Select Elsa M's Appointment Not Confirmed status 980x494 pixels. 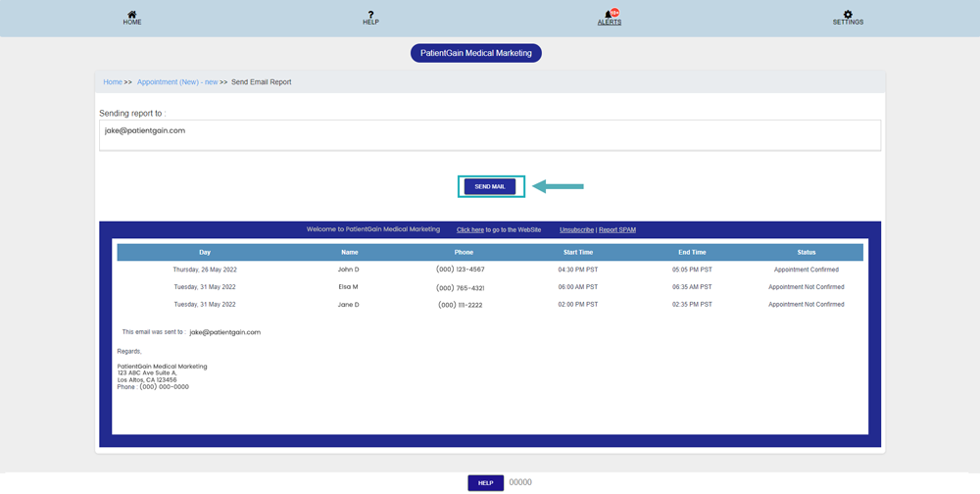coord(807,287)
